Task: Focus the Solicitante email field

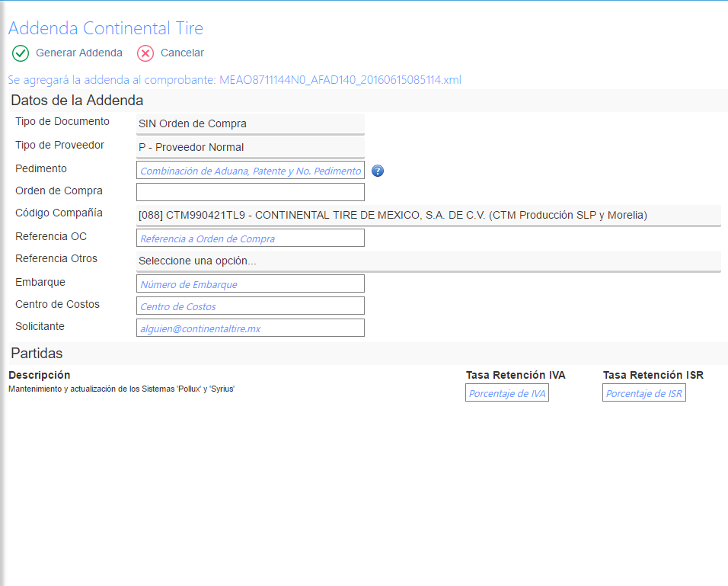Action: (x=251, y=328)
